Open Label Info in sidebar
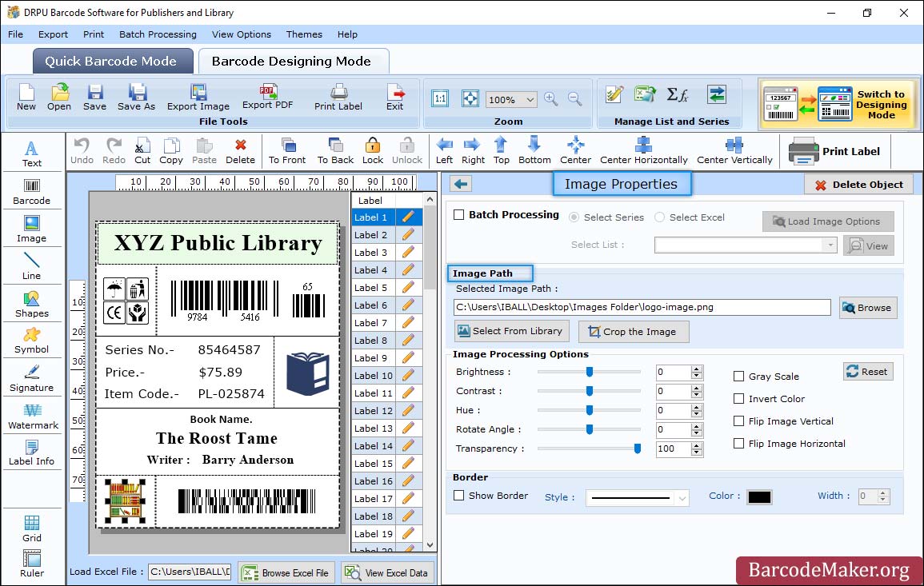Viewport: 924px width, 586px height. [x=32, y=453]
